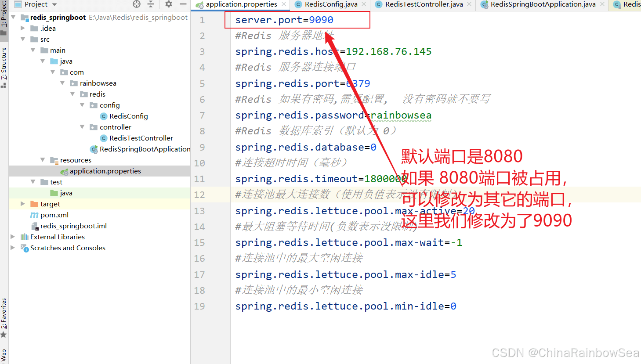Close the RedisSpringBootApplication.java tab

602,4
